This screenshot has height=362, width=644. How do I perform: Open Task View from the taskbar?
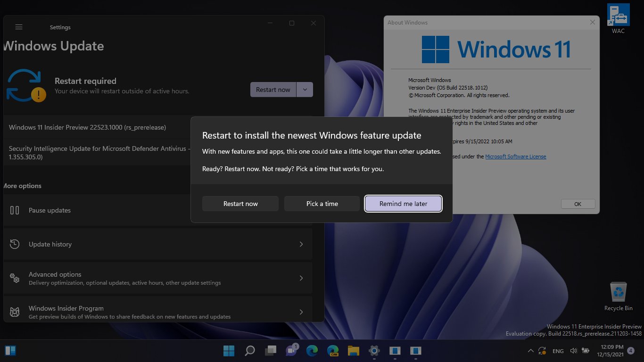(x=271, y=351)
